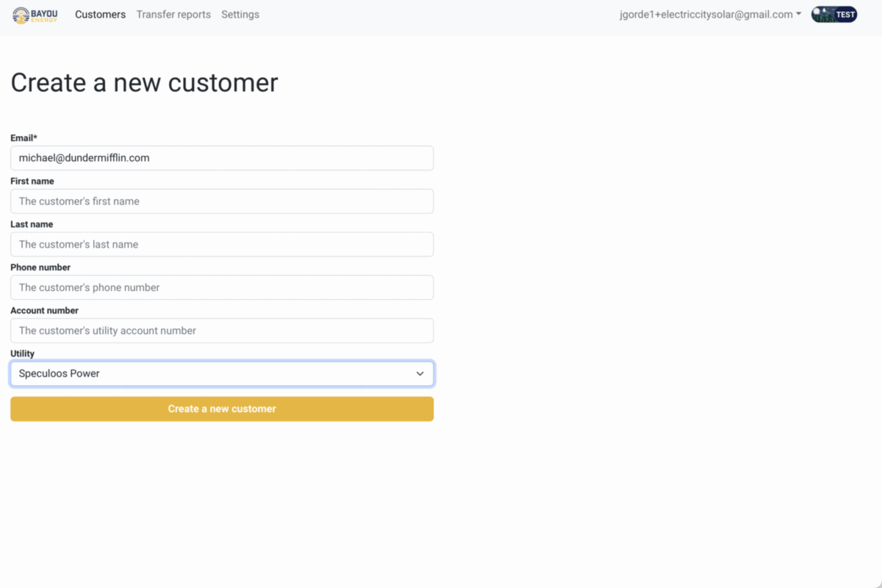Screen dimensions: 882x588
Task: Open the Settings nav item
Action: (240, 15)
